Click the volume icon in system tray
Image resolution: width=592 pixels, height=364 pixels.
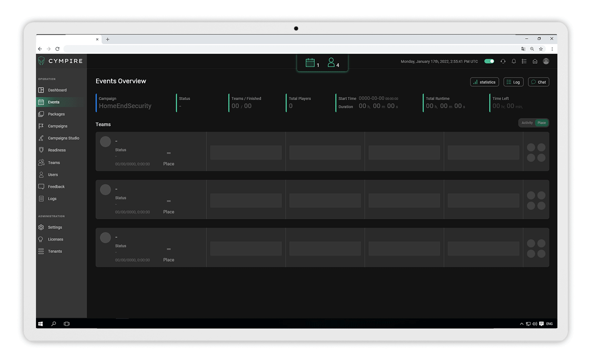535,324
